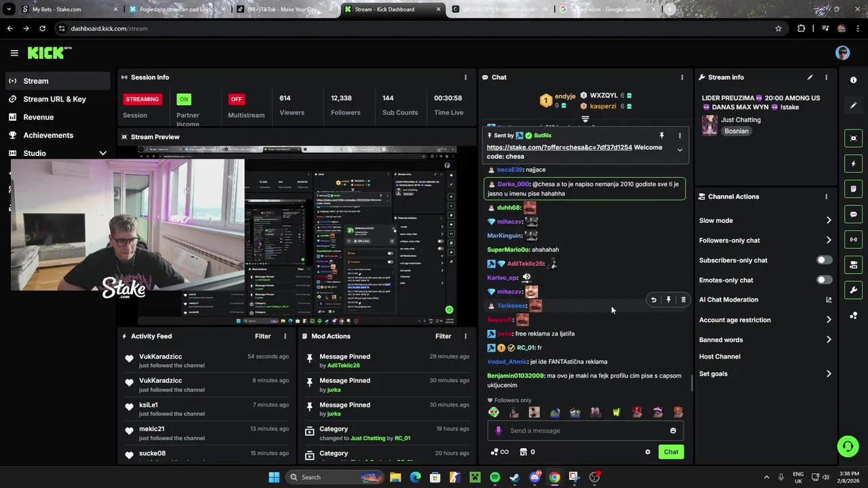The height and width of the screenshot is (488, 868).
Task: Open chat settings gear icon
Action: click(648, 452)
